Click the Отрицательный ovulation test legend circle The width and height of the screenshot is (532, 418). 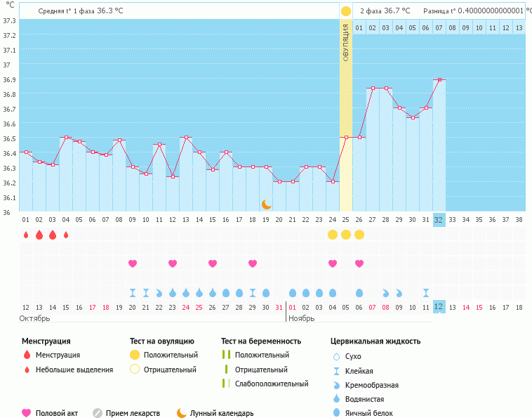tap(135, 370)
